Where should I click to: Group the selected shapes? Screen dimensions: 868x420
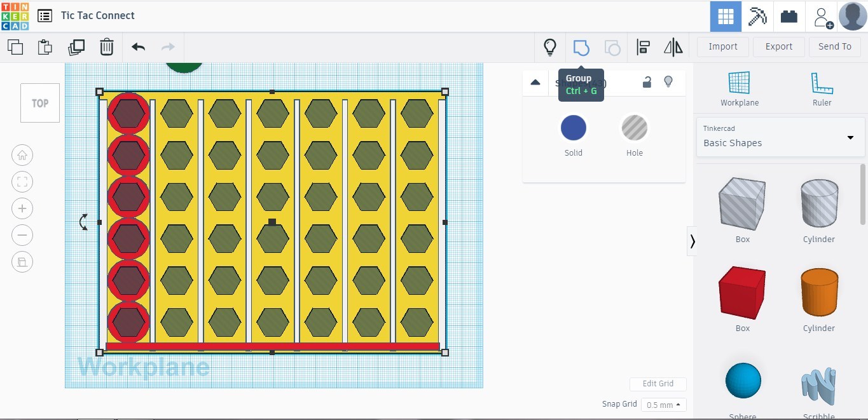pos(581,47)
